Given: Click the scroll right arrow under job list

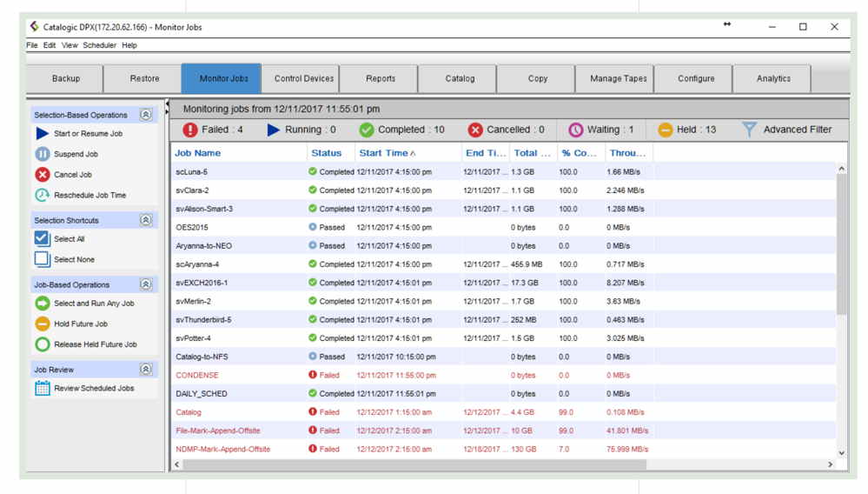Looking at the screenshot, I should tap(830, 464).
